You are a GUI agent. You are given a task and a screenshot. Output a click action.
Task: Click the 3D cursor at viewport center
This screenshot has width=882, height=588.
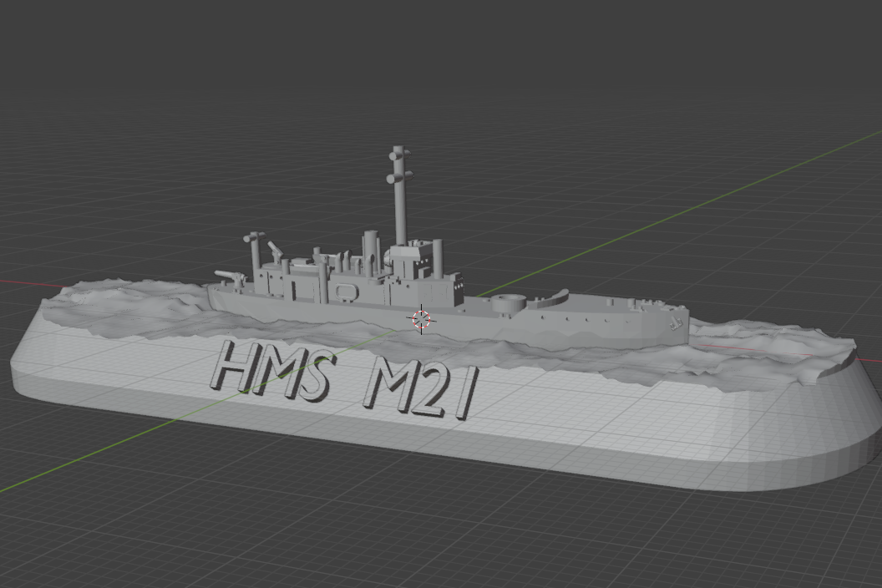click(422, 319)
